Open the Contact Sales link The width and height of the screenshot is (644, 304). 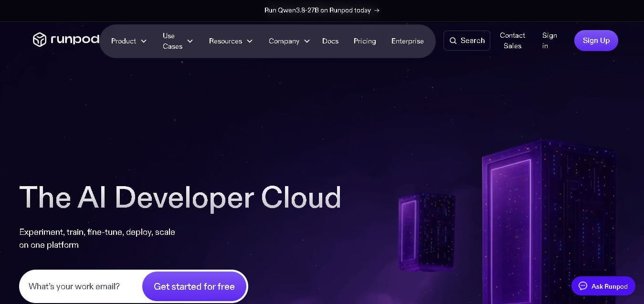512,41
